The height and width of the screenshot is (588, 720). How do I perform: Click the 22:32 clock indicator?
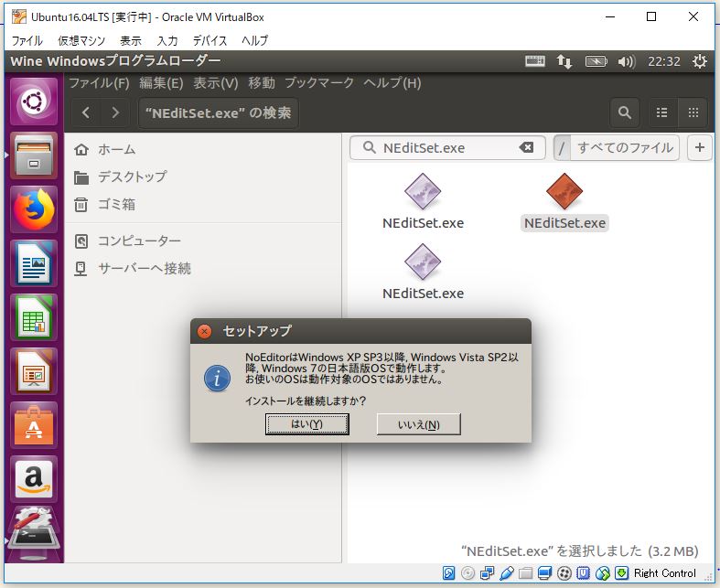point(664,61)
